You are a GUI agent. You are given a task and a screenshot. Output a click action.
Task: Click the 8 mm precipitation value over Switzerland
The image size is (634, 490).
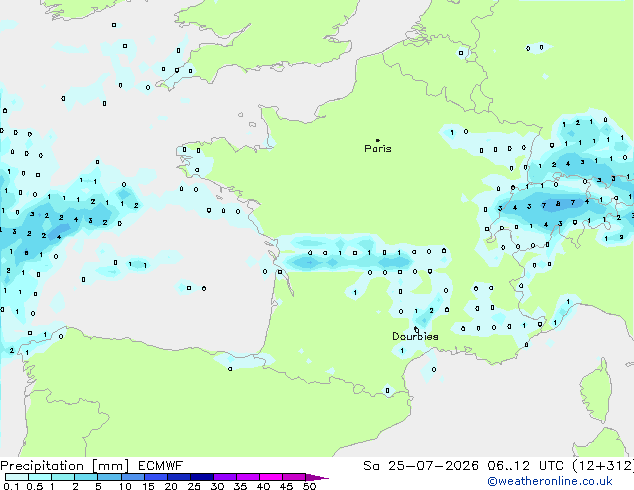pyautogui.click(x=558, y=204)
